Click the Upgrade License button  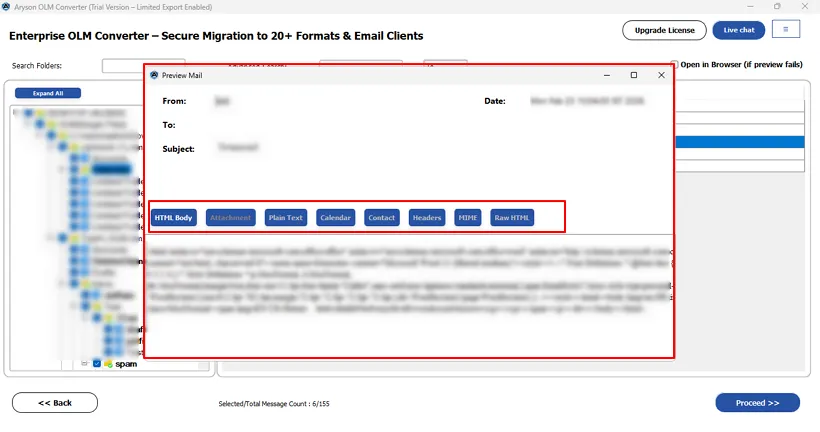(663, 30)
